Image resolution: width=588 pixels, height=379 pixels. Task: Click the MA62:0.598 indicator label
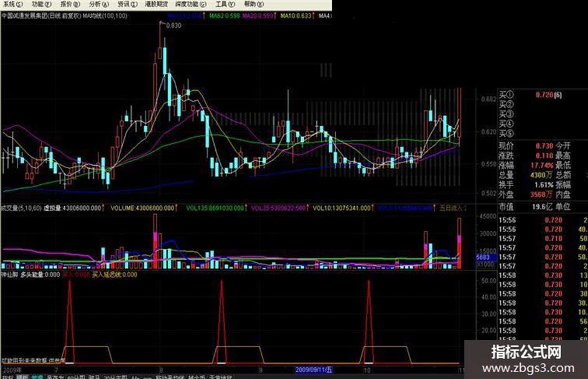point(225,16)
